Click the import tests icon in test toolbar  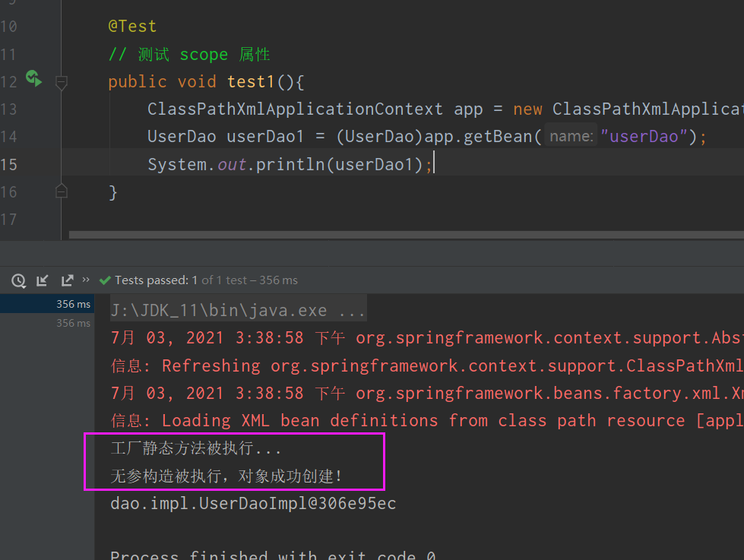tap(43, 280)
